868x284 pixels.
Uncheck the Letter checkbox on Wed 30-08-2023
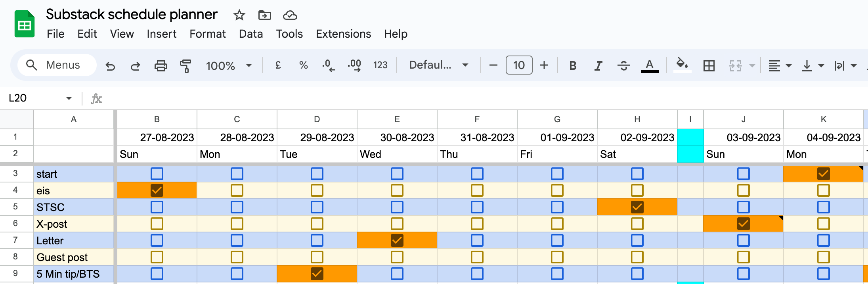397,240
